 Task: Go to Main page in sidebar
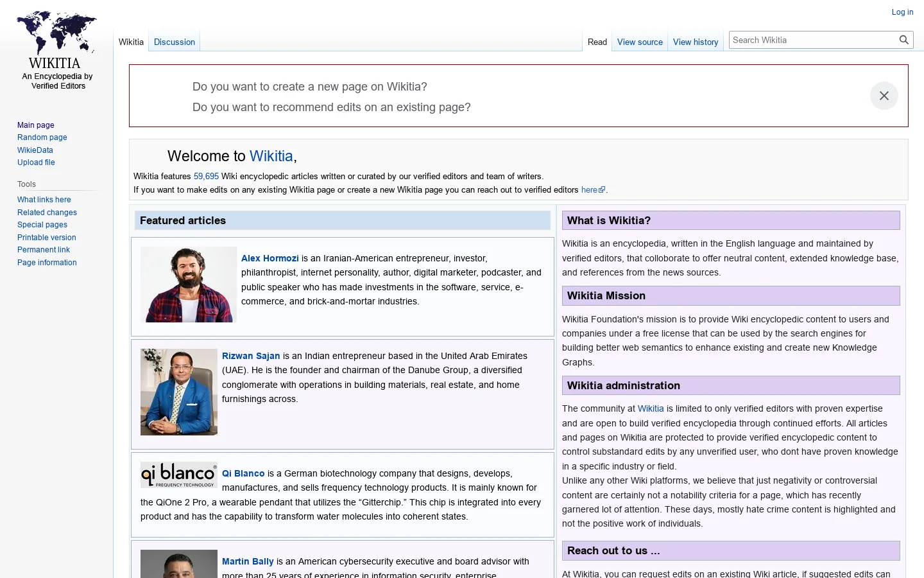pyautogui.click(x=36, y=125)
